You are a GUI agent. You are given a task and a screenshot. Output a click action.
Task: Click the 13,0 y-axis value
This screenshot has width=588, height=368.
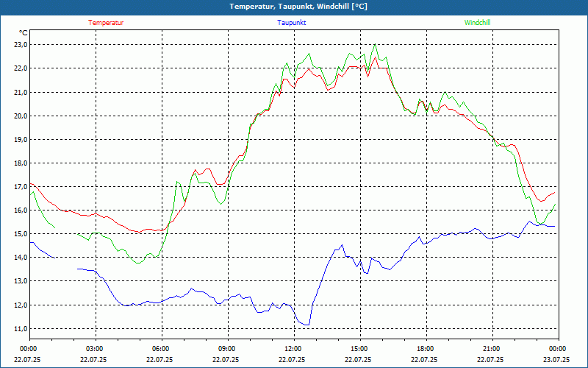21,281
